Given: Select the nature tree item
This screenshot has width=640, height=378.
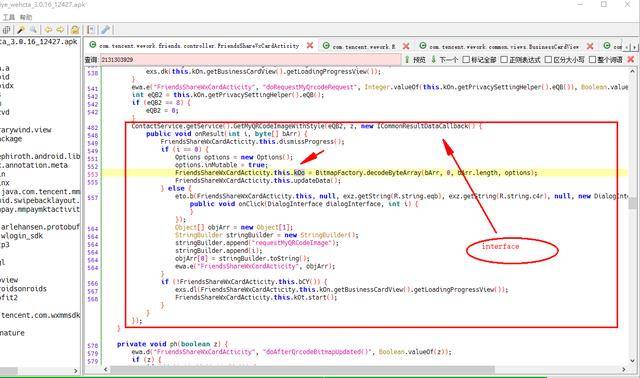Looking at the screenshot, I should click(x=12, y=333).
